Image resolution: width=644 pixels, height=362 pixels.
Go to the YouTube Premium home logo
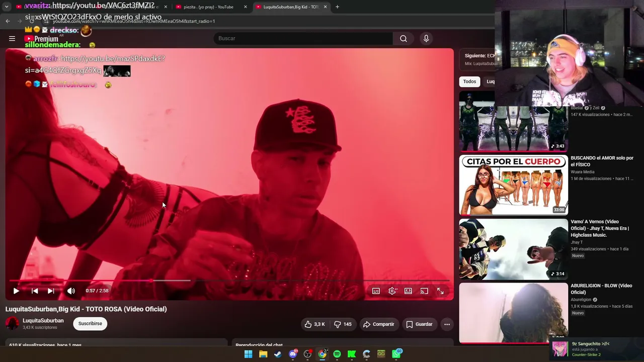41,39
